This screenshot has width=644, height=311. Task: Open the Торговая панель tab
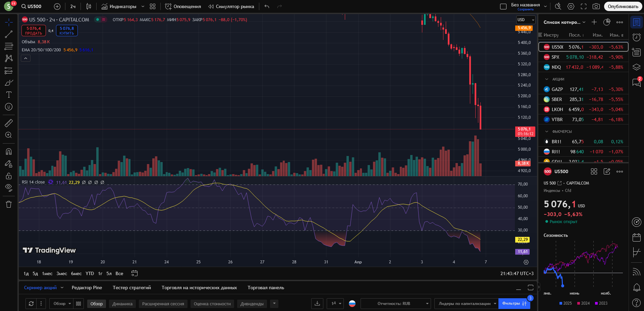pyautogui.click(x=266, y=288)
